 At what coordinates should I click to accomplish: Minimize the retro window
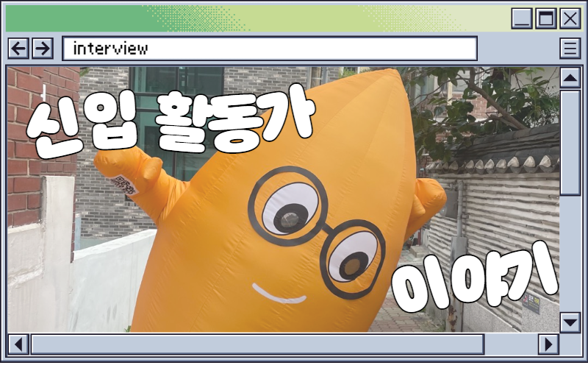pos(522,18)
